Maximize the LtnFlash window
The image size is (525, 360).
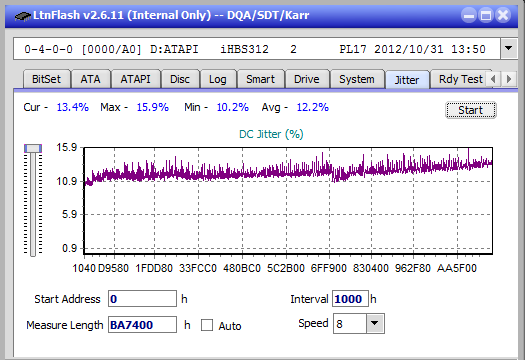coord(486,15)
